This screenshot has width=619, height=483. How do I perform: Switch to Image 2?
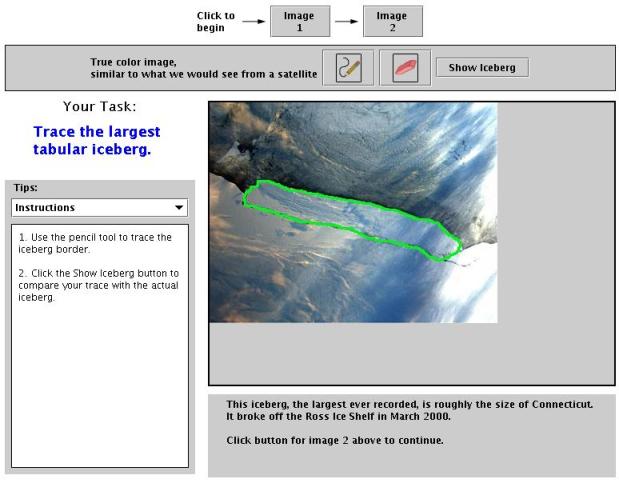[x=392, y=21]
